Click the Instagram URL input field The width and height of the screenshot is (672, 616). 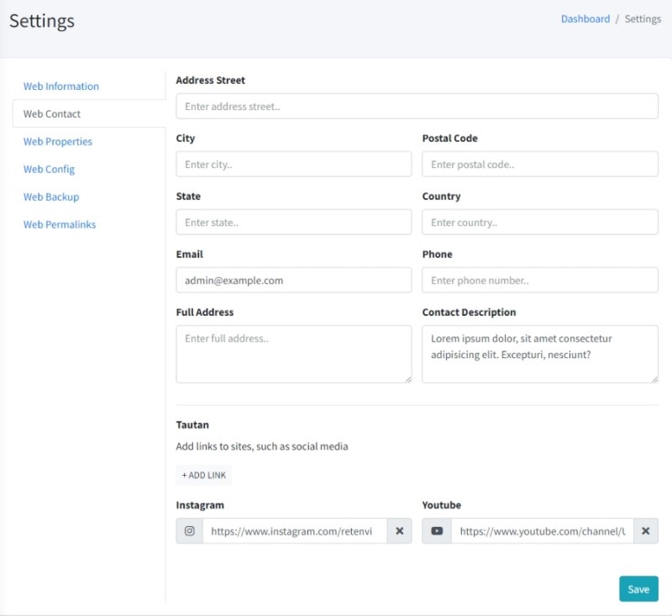pyautogui.click(x=294, y=531)
